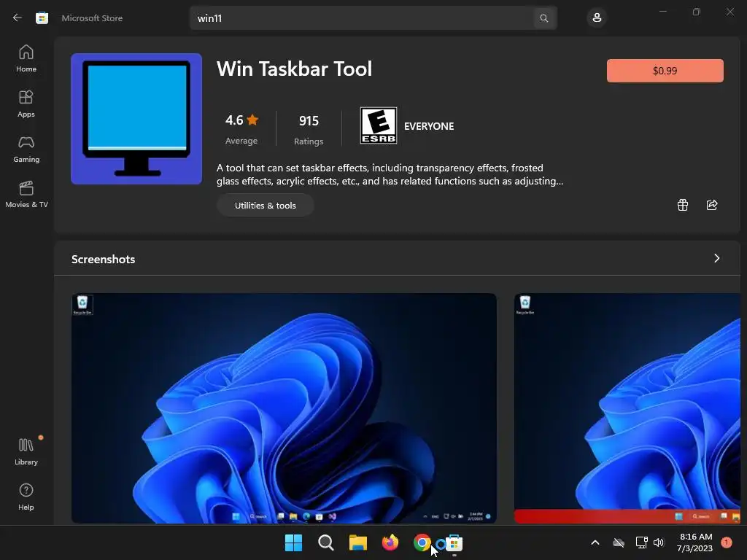Image resolution: width=747 pixels, height=560 pixels.
Task: Restore down the Microsoft Store window
Action: click(x=697, y=12)
